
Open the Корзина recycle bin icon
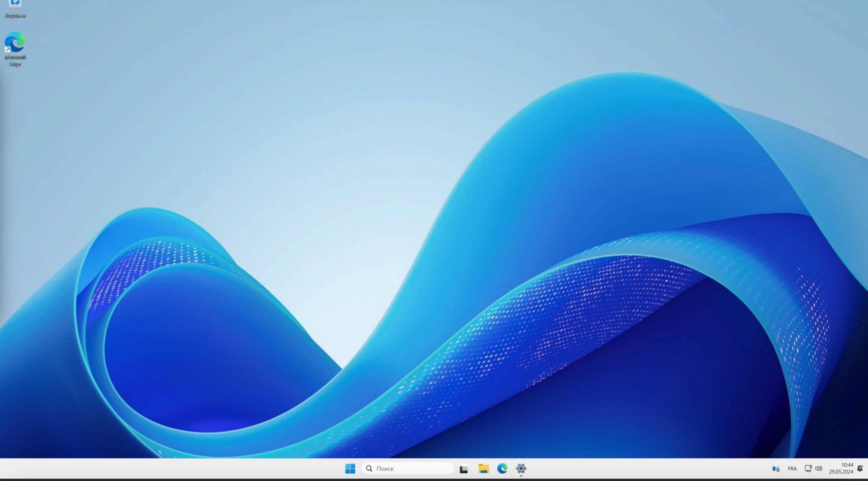pyautogui.click(x=15, y=4)
